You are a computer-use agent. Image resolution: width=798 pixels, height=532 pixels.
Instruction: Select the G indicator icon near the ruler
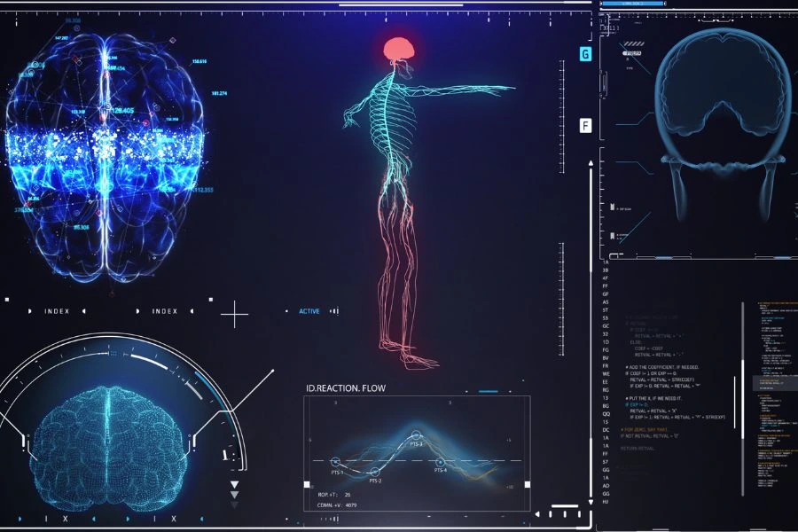click(584, 53)
